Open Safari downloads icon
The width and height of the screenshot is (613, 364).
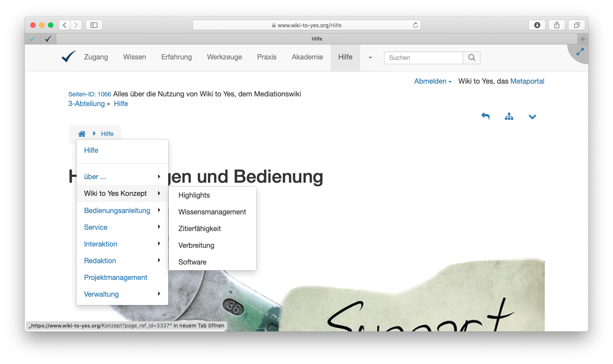pos(537,25)
